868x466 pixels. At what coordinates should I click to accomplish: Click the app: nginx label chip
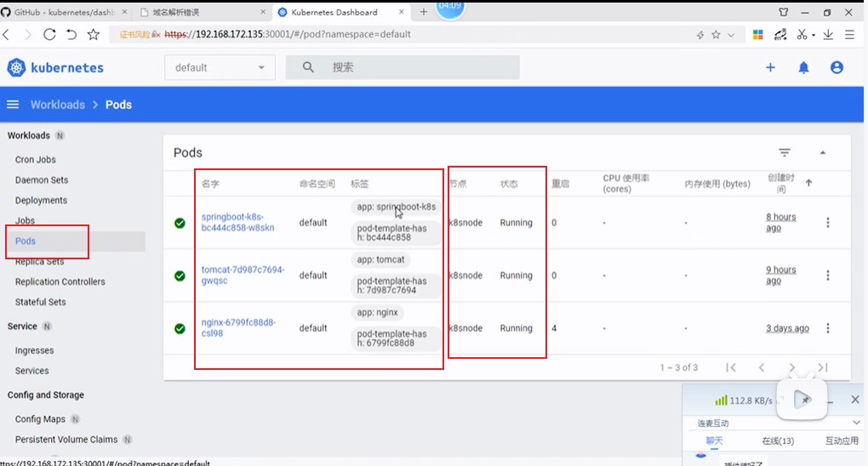(x=377, y=312)
